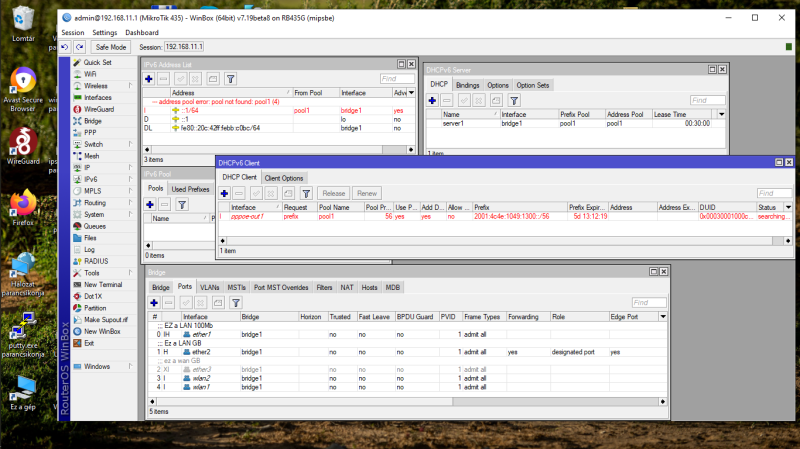
Task: Open New WinBox
Action: click(x=102, y=332)
